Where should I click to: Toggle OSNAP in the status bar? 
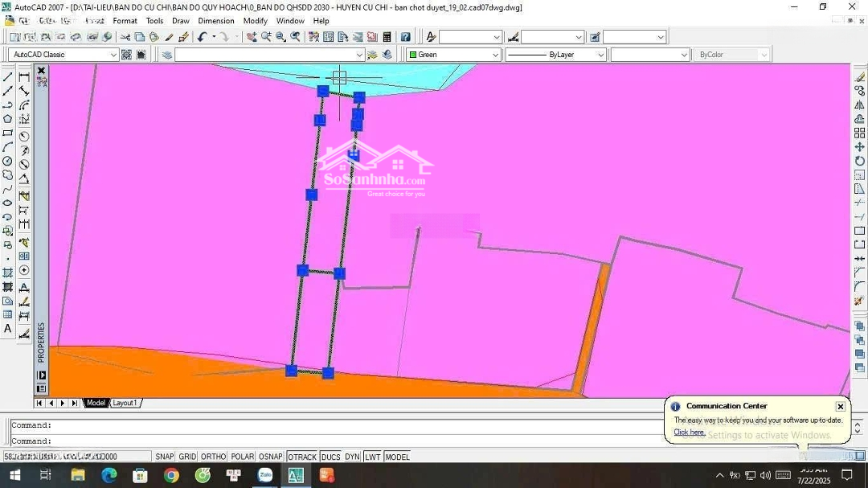click(270, 457)
